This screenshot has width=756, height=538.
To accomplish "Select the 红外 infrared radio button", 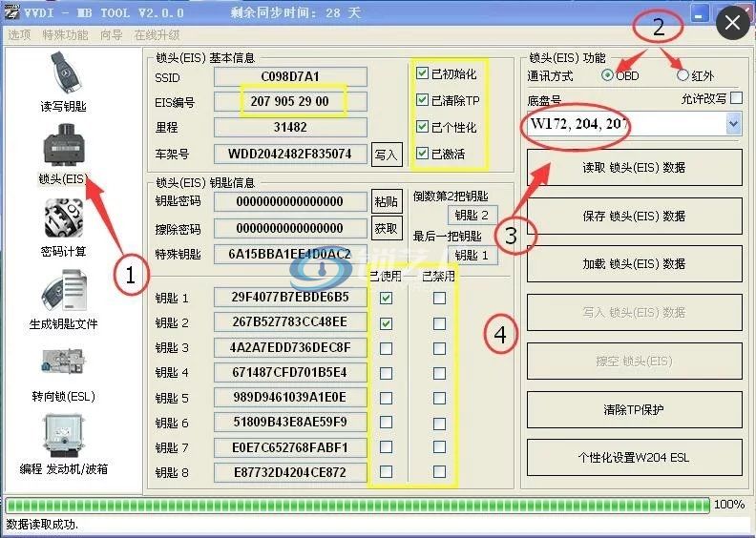I will (682, 74).
